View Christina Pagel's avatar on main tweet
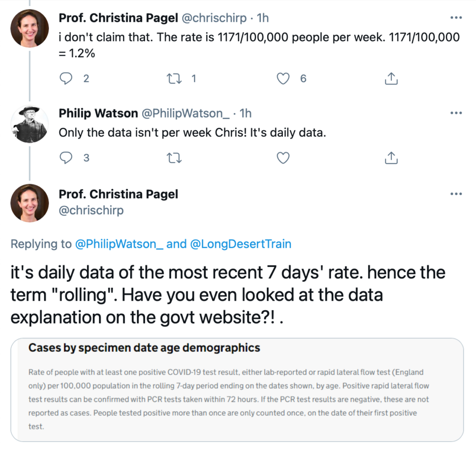This screenshot has width=476, height=456. tap(29, 203)
